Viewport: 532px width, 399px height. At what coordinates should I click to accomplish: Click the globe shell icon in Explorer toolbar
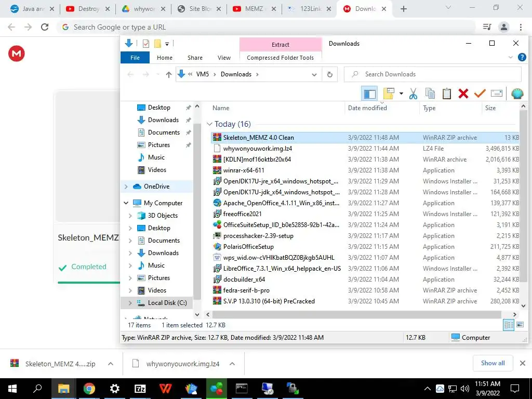pos(517,94)
